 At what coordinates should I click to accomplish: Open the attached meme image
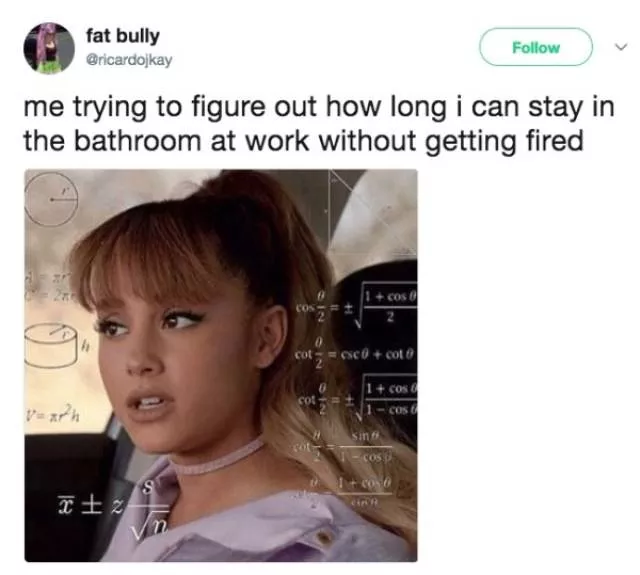pyautogui.click(x=221, y=365)
